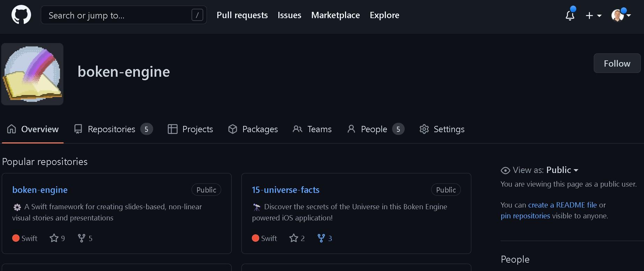The image size is (644, 271).
Task: Click the eye icon beside View as
Action: pos(505,170)
